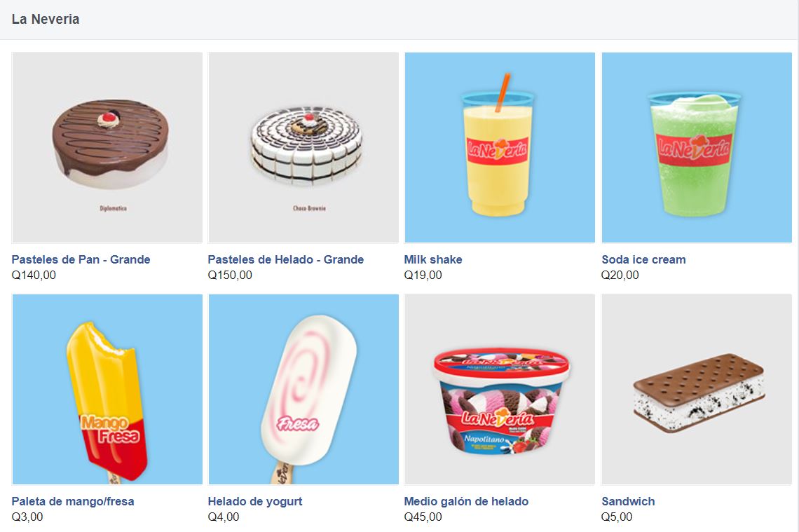799x532 pixels.
Task: Select the yellow milk shake product image
Action: (x=500, y=147)
